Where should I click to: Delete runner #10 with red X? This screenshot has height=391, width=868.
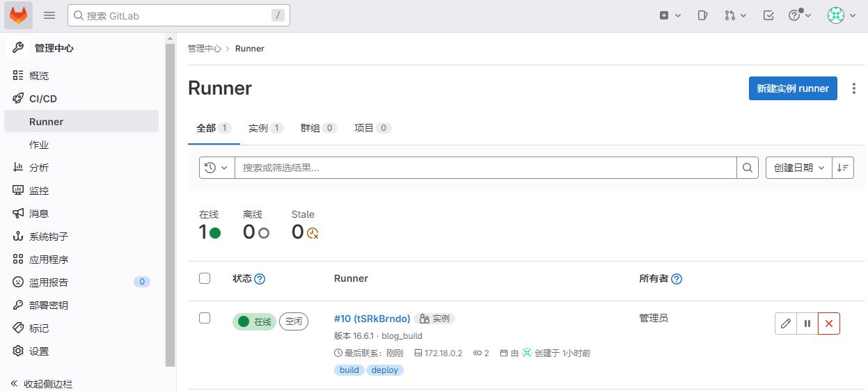(x=829, y=324)
